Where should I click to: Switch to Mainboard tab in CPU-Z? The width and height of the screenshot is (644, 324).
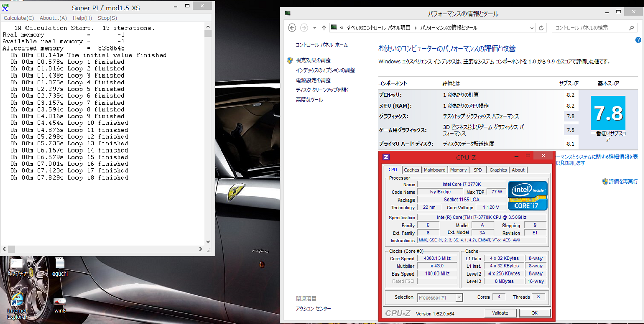click(x=434, y=170)
